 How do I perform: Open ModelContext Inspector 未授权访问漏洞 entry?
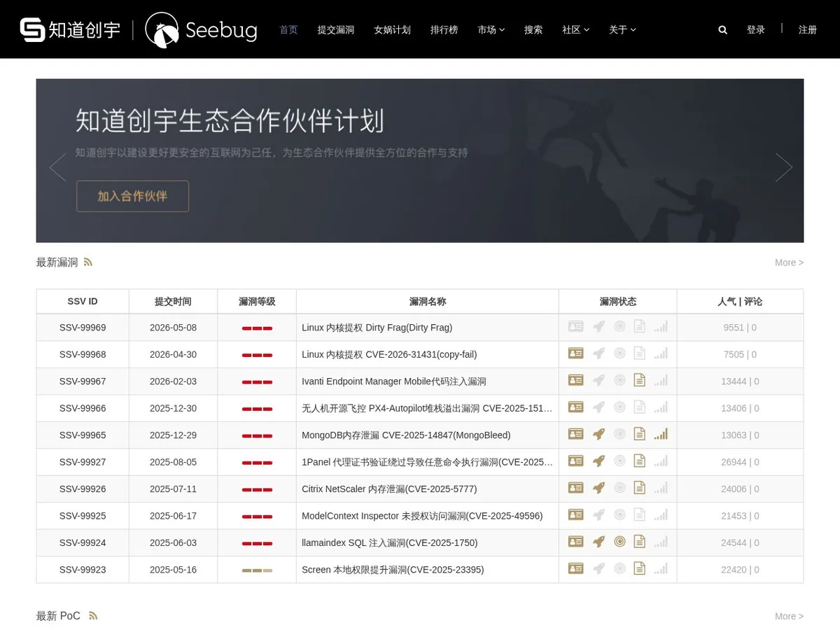(422, 516)
